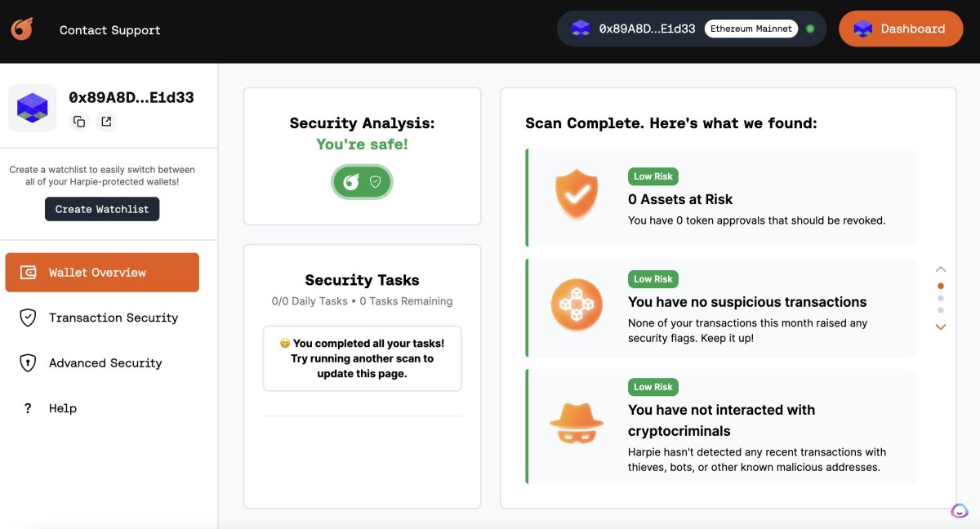Click the blue cube wallet avatar
Viewport: 980px width, 529px height.
tap(32, 107)
